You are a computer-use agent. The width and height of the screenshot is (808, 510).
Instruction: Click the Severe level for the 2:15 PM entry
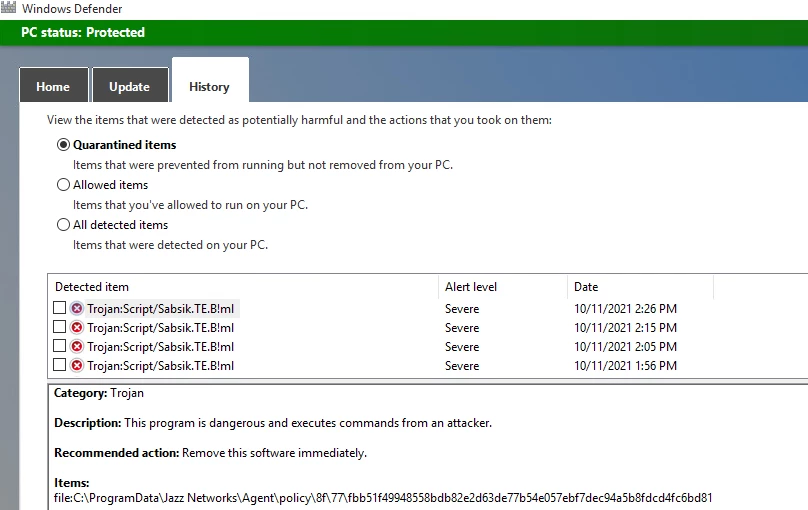point(462,328)
